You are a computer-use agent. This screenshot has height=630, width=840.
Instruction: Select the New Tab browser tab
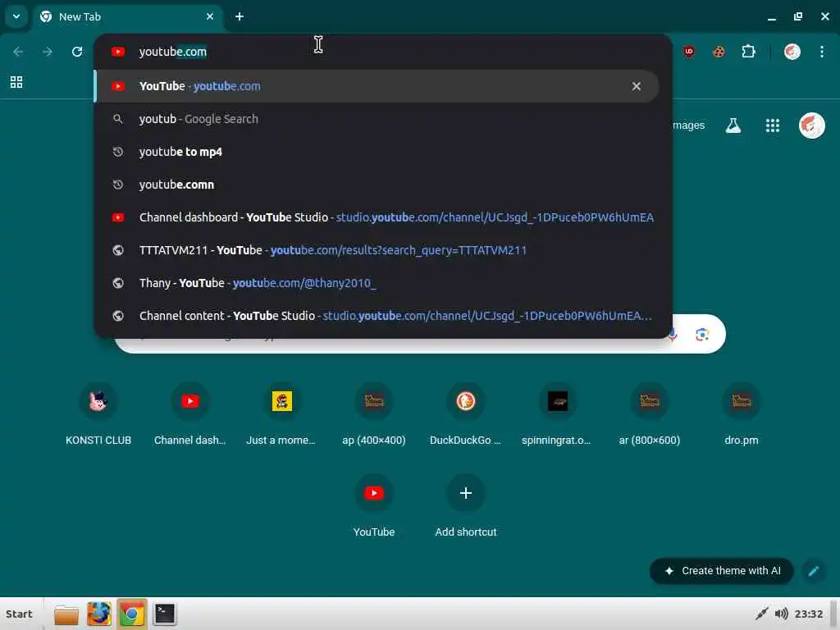click(127, 16)
